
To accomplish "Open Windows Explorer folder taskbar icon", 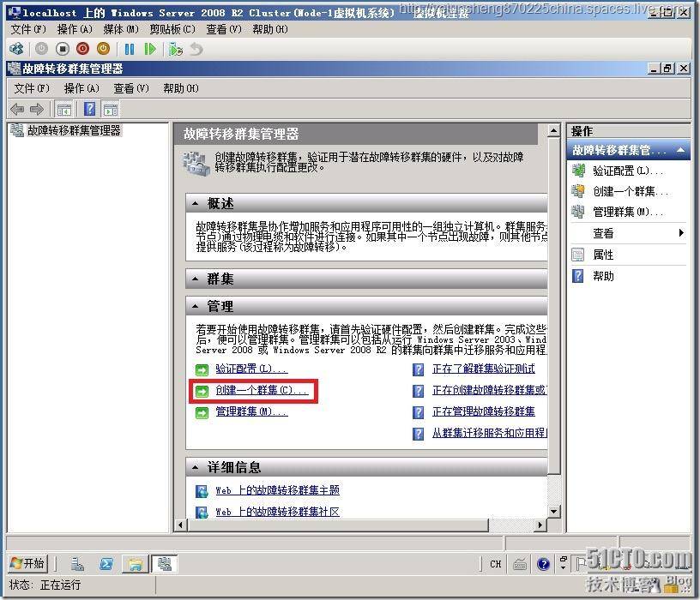I will click(136, 564).
